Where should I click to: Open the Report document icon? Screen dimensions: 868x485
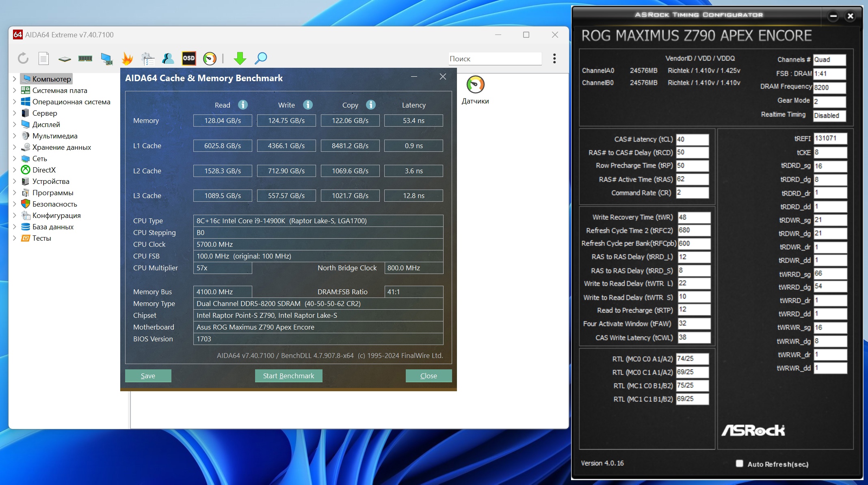point(43,58)
